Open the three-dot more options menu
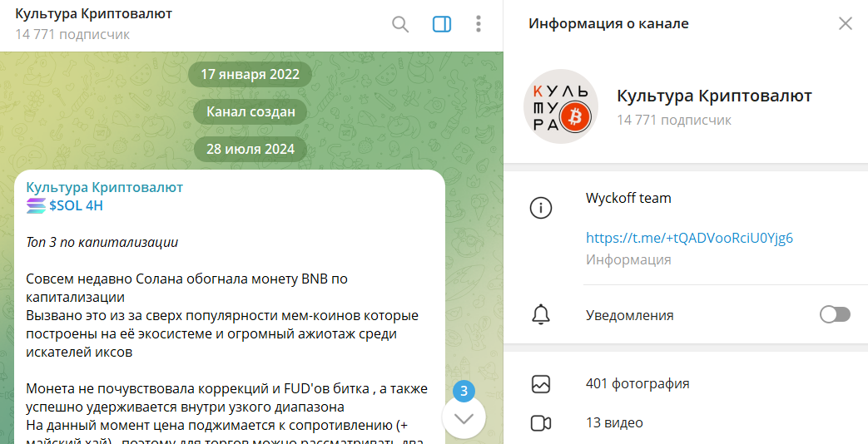Screen dimensions: 868x444 [x=479, y=24]
